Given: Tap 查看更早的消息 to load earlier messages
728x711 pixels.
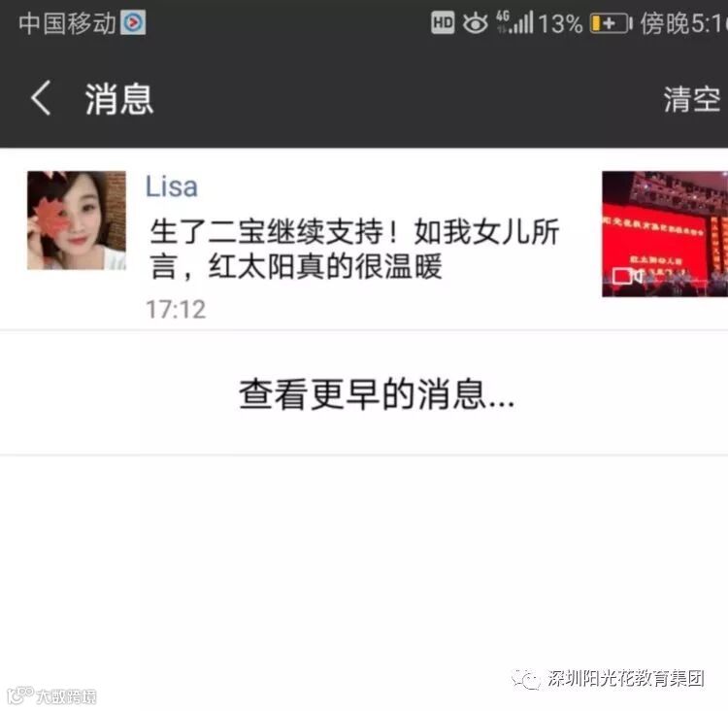Looking at the screenshot, I should click(377, 394).
